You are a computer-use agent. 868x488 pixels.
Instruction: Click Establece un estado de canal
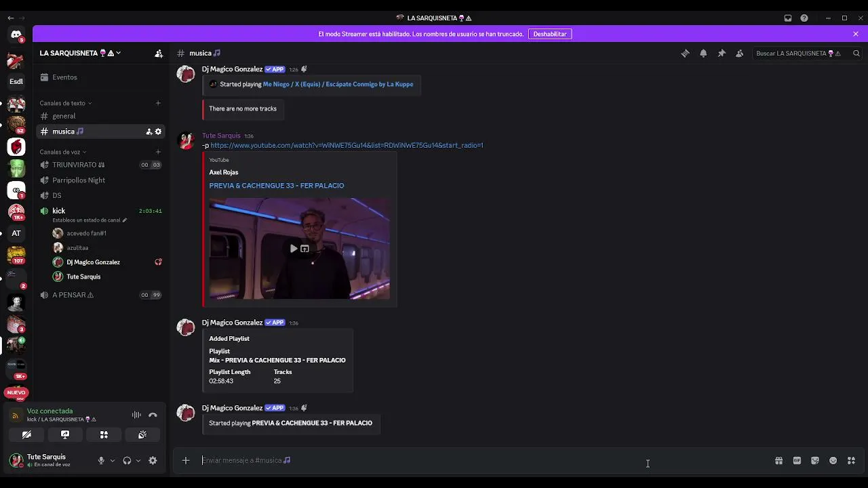[x=90, y=220]
